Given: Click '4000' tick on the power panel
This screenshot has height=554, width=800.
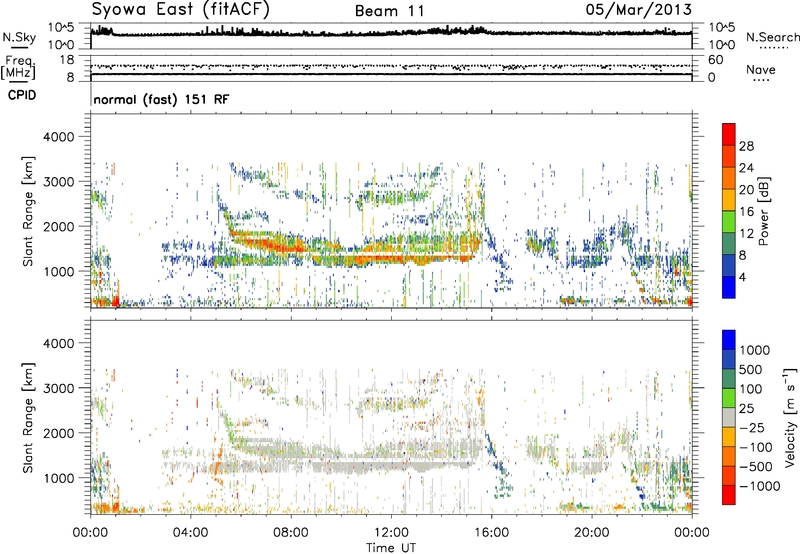Looking at the screenshot, I should coord(58,137).
